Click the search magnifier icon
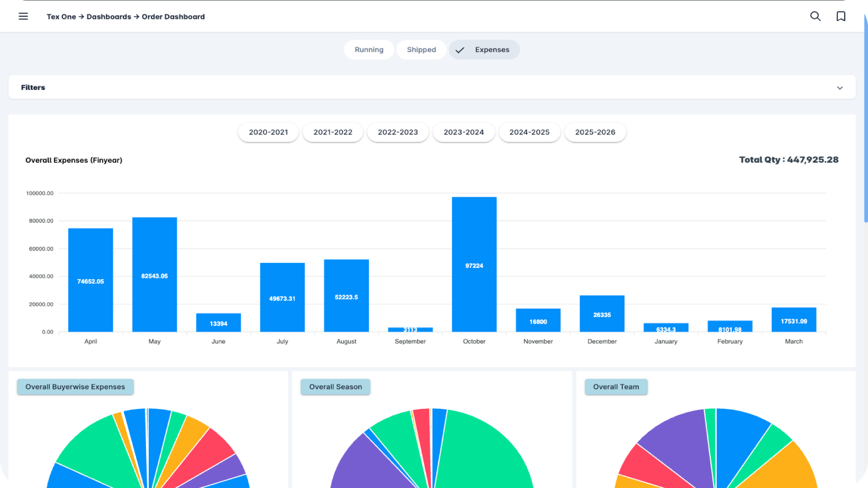Image resolution: width=868 pixels, height=488 pixels. [815, 16]
